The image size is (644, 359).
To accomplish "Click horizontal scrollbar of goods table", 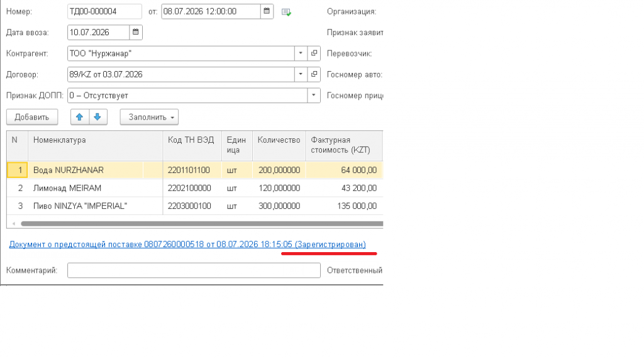I will (202, 224).
